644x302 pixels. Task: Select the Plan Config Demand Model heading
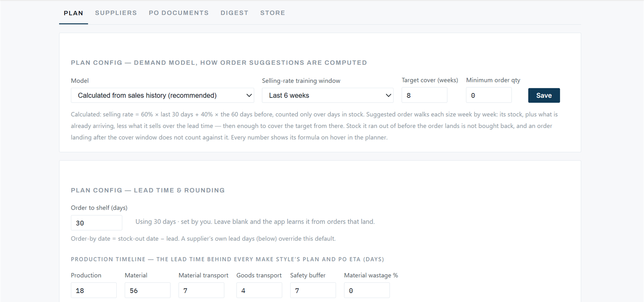(219, 62)
